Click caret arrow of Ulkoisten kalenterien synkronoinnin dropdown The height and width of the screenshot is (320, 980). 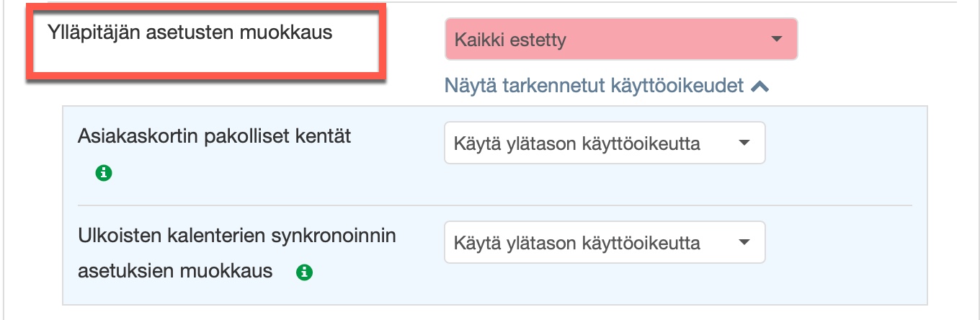(x=744, y=242)
